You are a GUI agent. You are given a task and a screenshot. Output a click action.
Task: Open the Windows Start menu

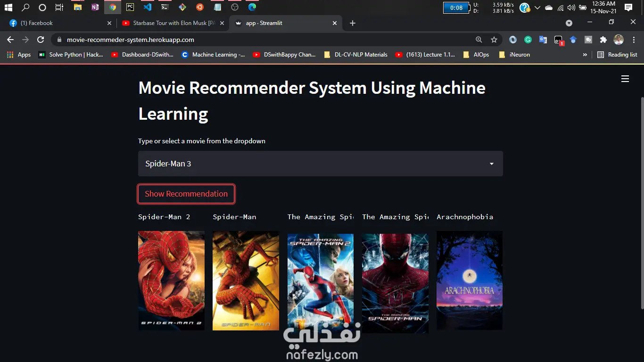[8, 7]
